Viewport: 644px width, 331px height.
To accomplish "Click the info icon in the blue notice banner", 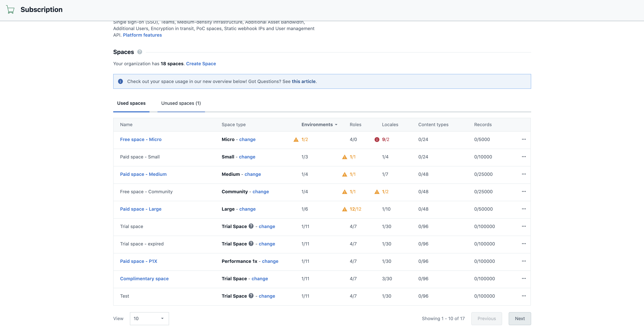I will 120,81.
